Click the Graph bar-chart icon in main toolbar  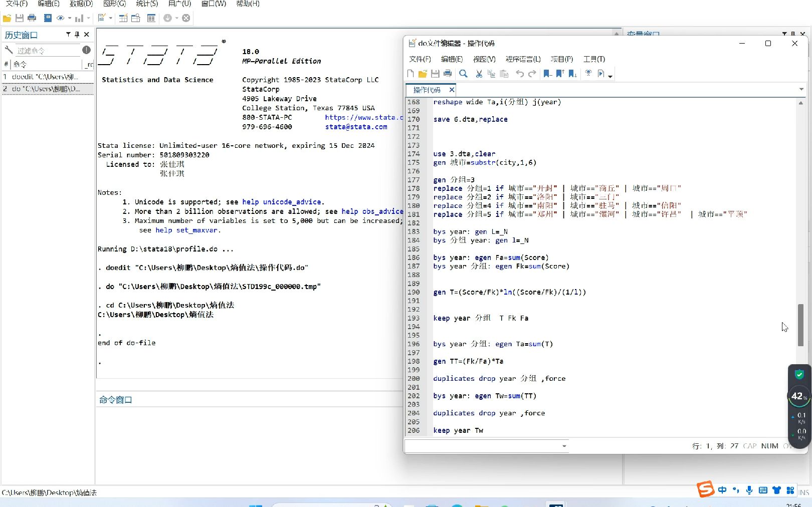pyautogui.click(x=79, y=18)
